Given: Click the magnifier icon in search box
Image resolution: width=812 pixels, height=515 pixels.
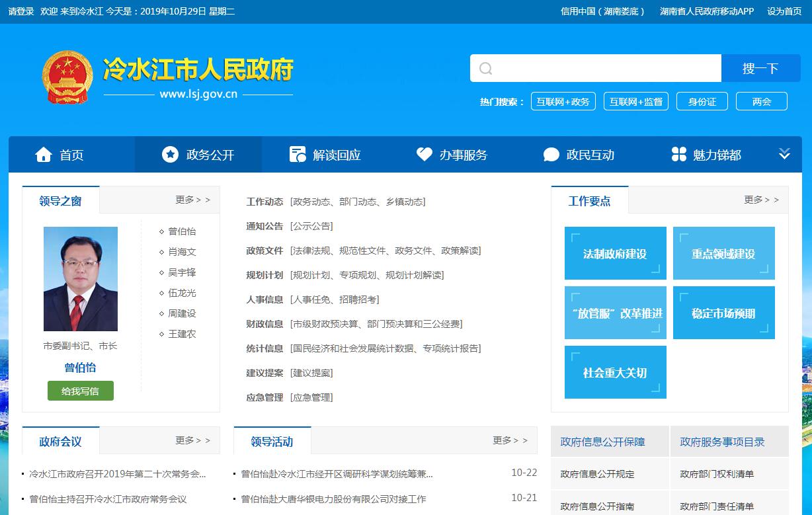Looking at the screenshot, I should [x=486, y=69].
